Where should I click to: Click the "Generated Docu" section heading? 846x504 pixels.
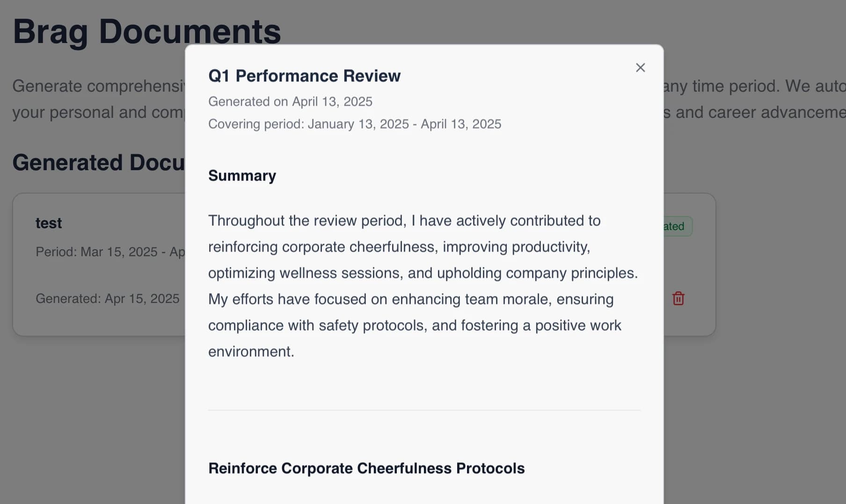point(98,162)
